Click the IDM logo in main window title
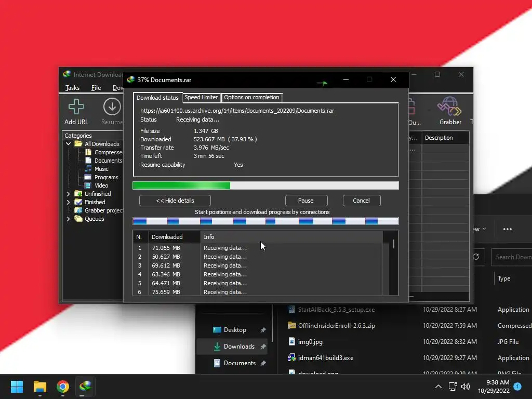Screen dimensions: 532x399 [x=67, y=74]
